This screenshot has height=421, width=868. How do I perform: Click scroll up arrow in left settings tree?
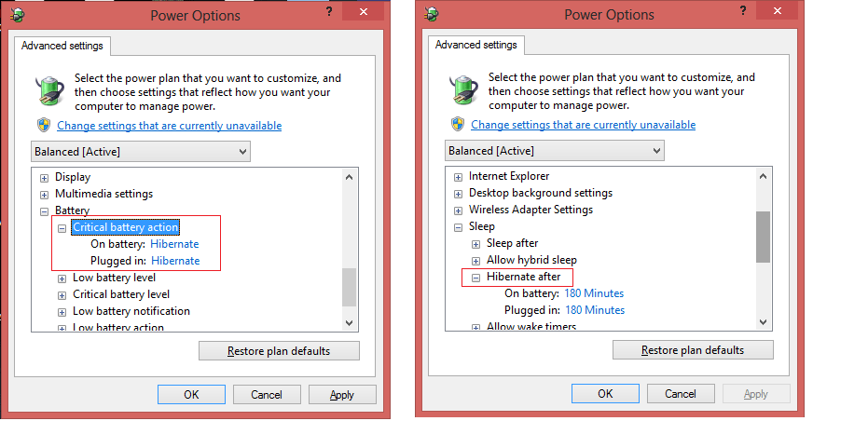350,177
